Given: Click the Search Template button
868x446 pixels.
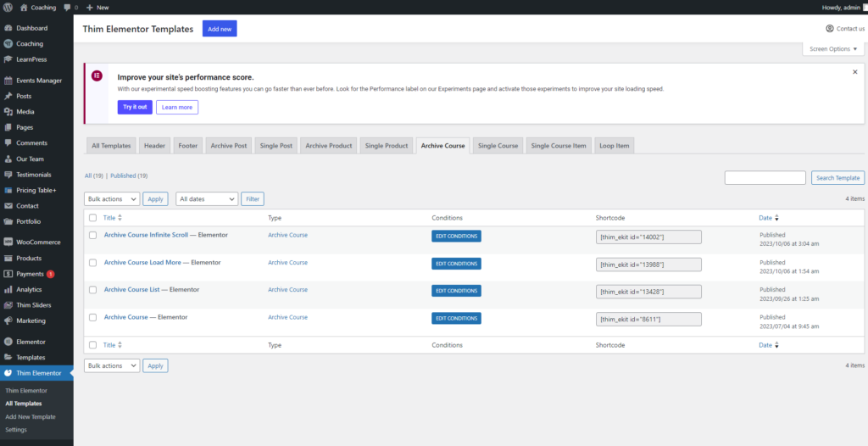Looking at the screenshot, I should pyautogui.click(x=837, y=177).
